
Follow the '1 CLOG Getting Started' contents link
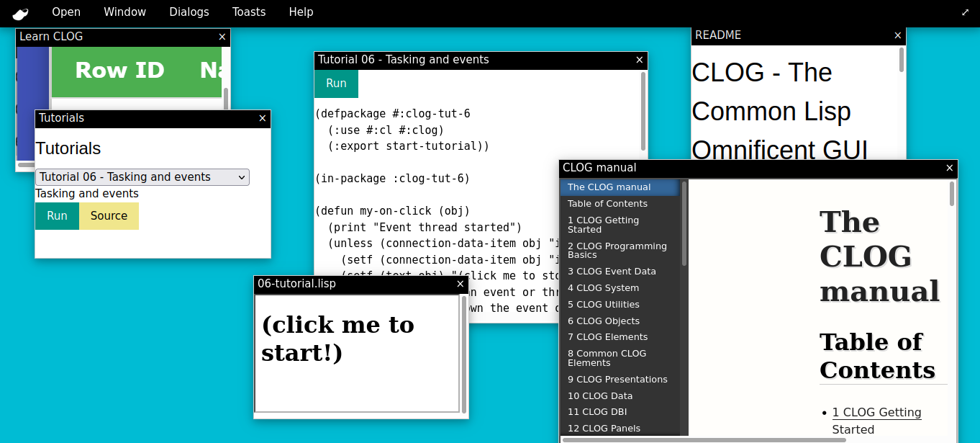876,412
